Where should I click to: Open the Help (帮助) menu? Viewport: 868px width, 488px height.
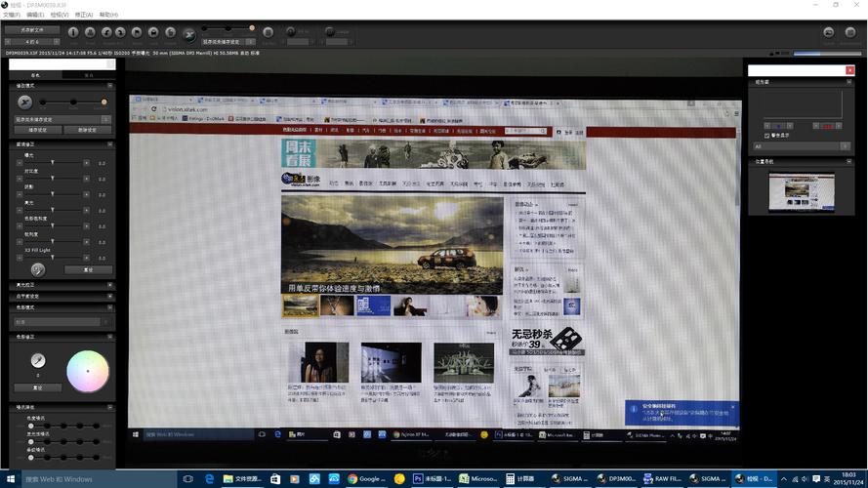(109, 15)
